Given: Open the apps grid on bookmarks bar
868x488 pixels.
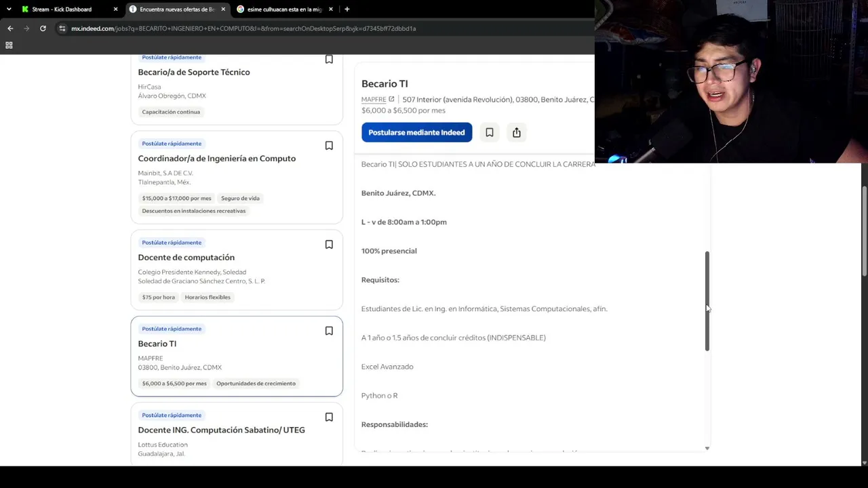Looking at the screenshot, I should (x=9, y=45).
